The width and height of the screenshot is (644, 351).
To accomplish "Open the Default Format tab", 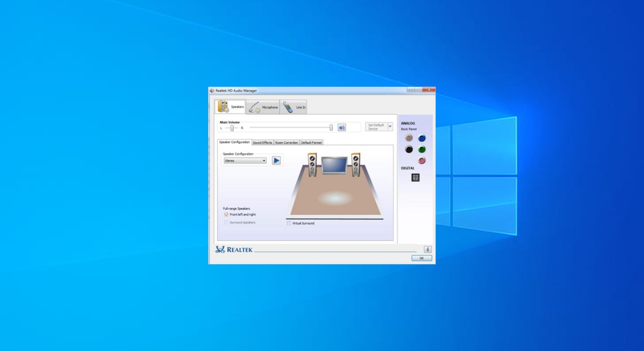I will point(311,142).
